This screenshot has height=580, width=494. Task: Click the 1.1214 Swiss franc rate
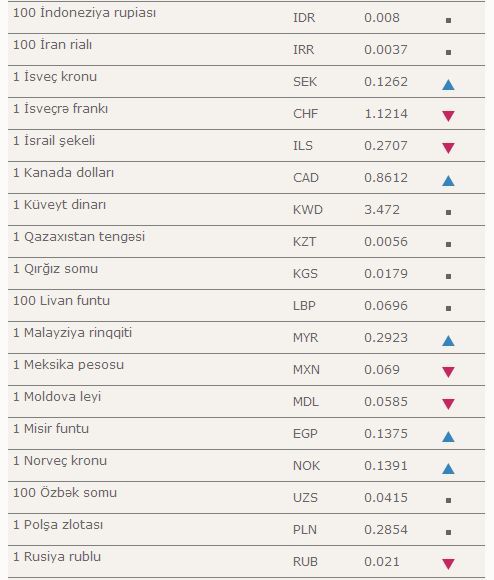tap(386, 114)
